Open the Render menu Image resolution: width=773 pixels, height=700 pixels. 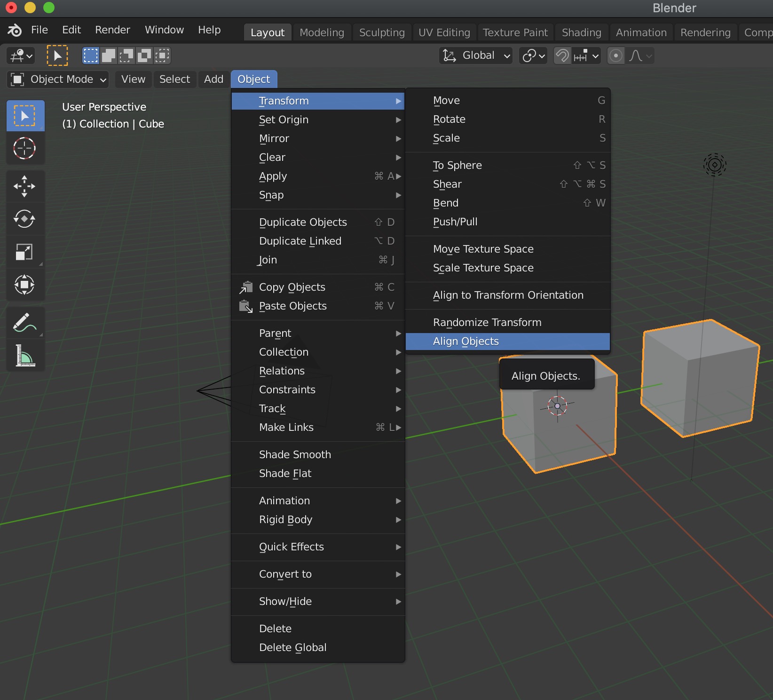click(112, 30)
